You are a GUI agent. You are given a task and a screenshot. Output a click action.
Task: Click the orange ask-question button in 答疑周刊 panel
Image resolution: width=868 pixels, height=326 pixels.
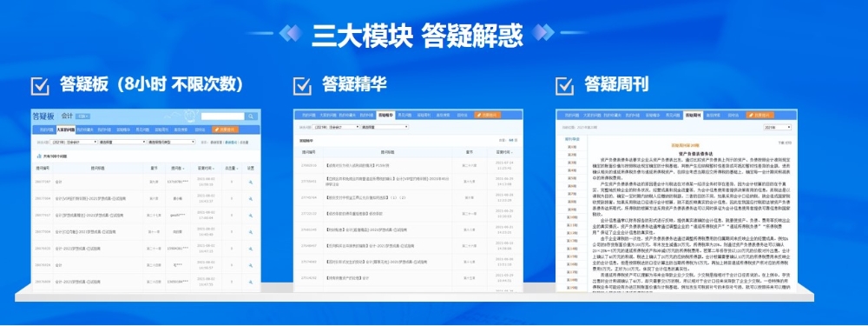pyautogui.click(x=760, y=116)
